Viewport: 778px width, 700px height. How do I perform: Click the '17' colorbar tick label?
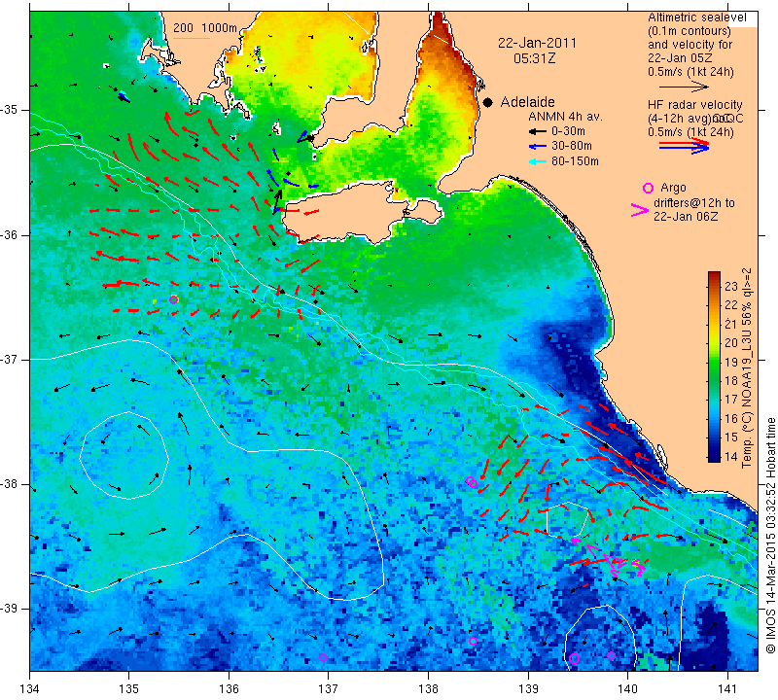731,400
